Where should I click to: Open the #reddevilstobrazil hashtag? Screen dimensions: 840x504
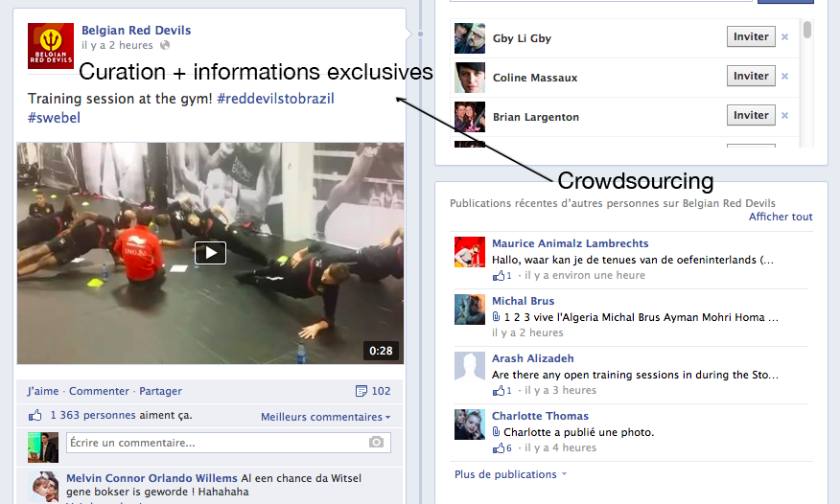275,99
